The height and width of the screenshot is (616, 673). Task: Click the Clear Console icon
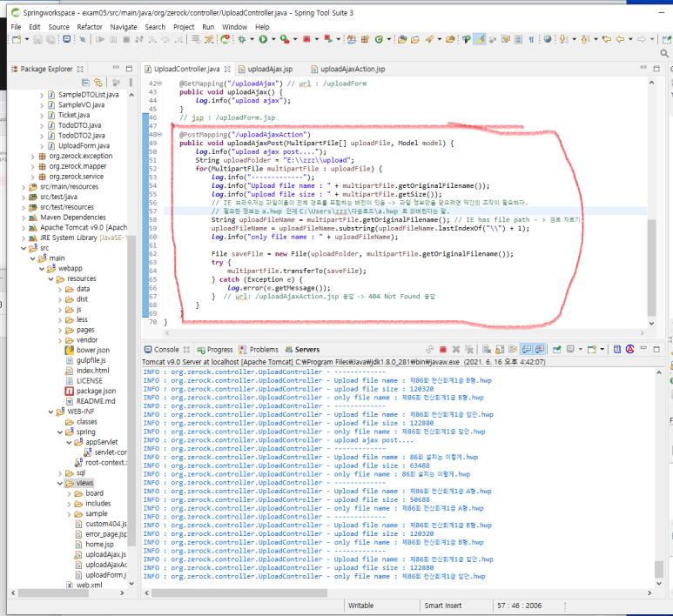(x=487, y=350)
